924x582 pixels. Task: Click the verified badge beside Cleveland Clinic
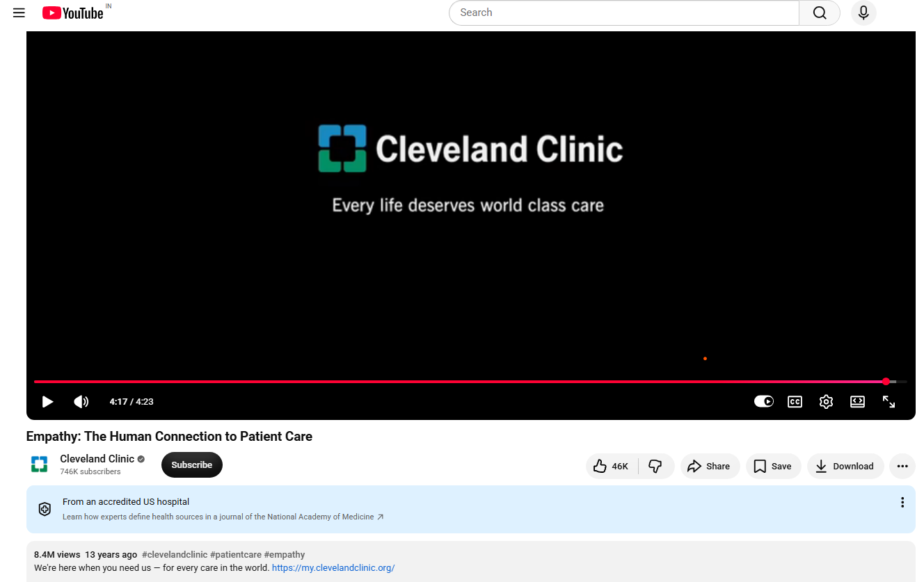(x=141, y=459)
